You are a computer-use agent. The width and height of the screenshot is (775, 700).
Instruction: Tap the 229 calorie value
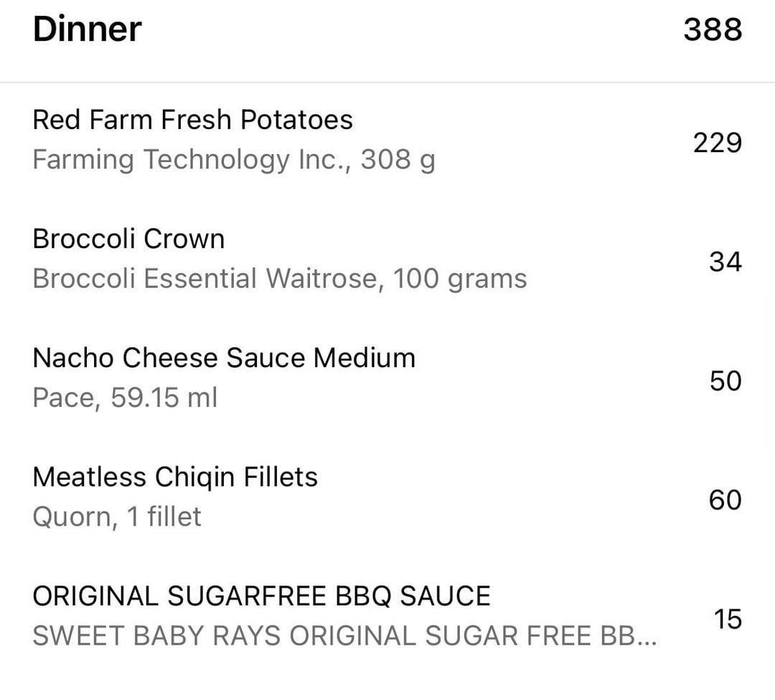[x=717, y=143]
